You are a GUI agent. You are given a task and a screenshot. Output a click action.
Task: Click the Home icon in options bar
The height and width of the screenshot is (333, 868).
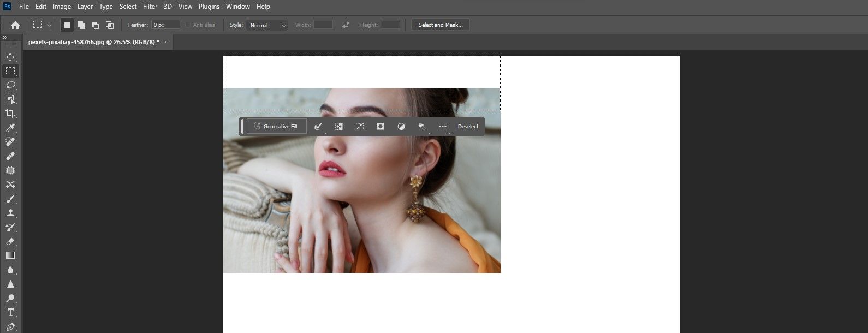coord(15,25)
